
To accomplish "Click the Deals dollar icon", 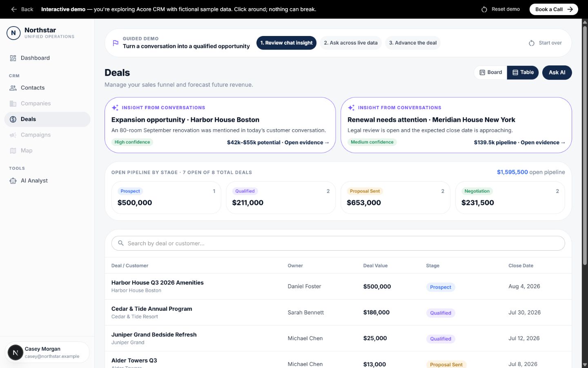I will 13,119.
